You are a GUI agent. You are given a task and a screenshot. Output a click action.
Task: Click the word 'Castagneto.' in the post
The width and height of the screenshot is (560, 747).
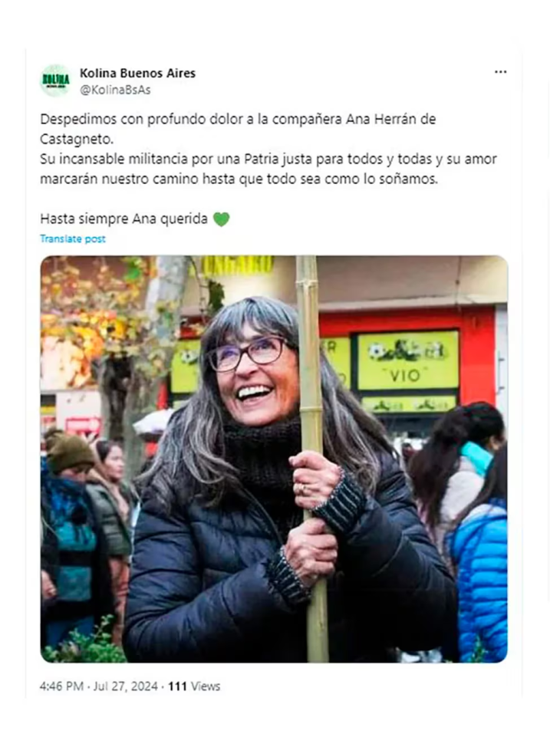tap(77, 139)
